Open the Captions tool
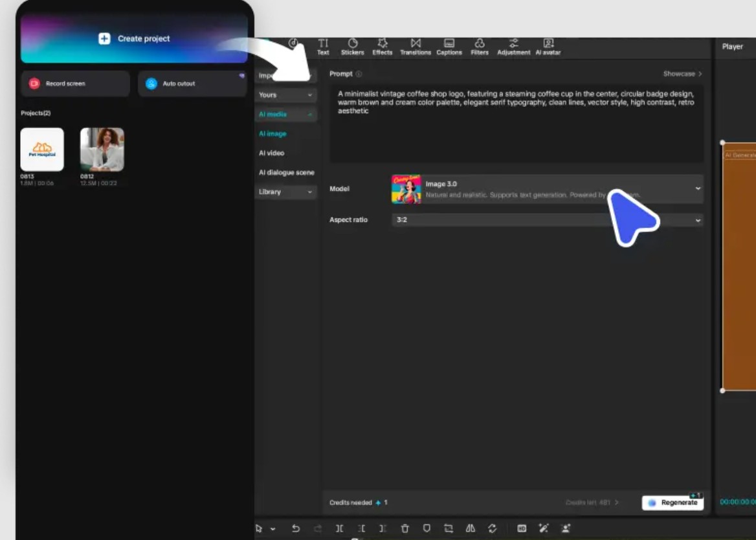The width and height of the screenshot is (756, 540). point(449,46)
